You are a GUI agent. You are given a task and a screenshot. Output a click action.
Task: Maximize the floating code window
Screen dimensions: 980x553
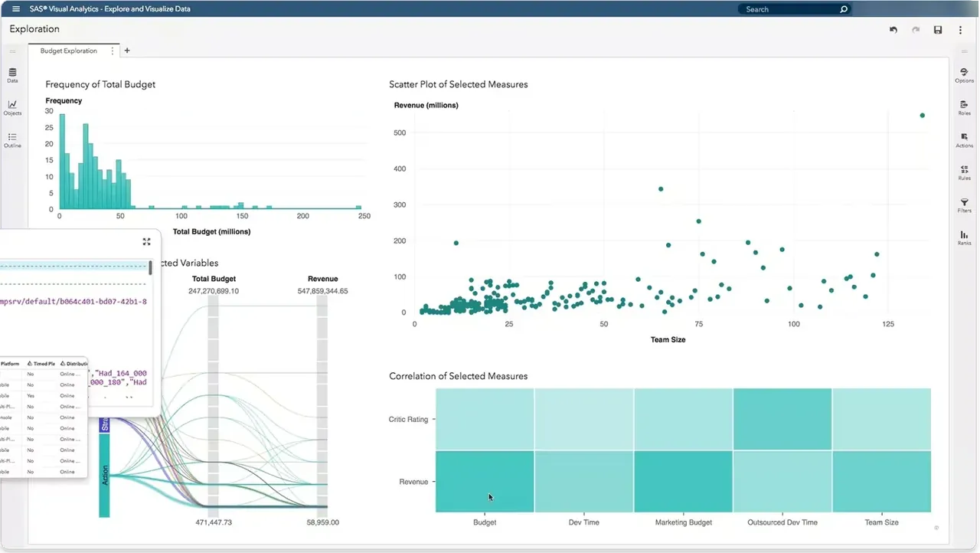tap(146, 241)
